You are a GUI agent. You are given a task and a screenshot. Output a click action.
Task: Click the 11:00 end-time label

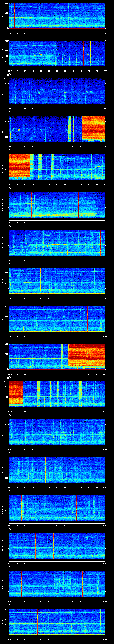click(x=105, y=374)
